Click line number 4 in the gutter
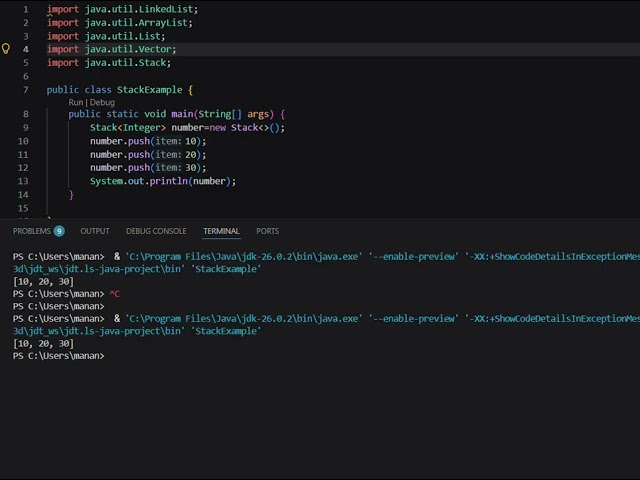 coord(26,49)
